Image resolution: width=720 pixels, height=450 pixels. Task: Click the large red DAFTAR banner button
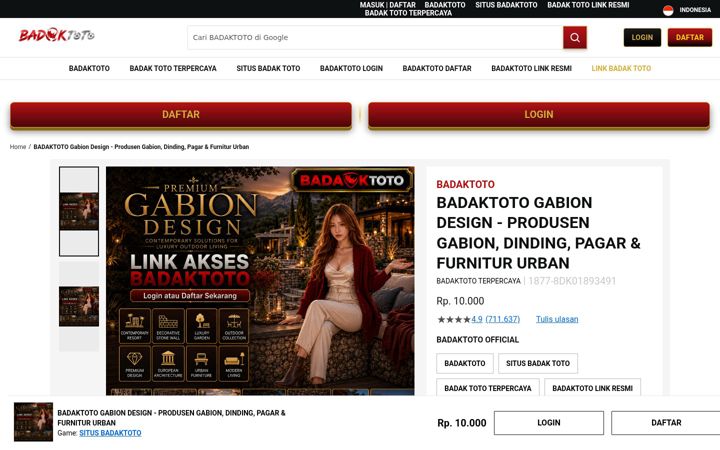[x=181, y=115]
